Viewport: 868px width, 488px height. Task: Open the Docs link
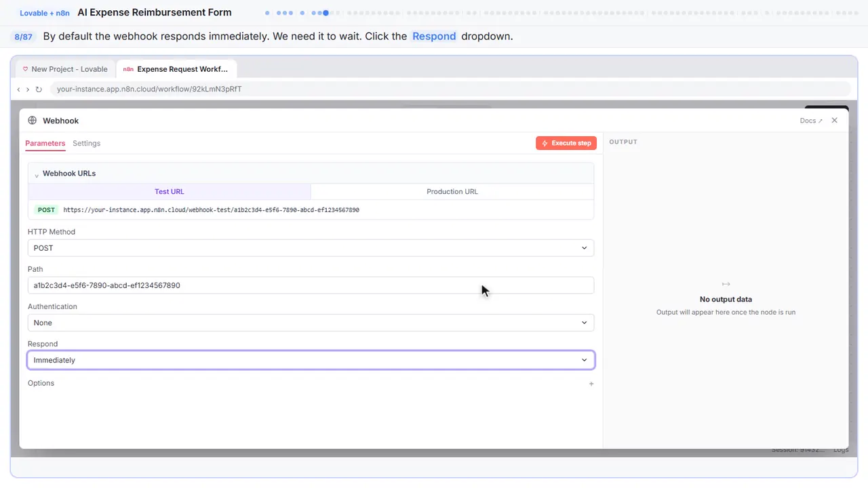pos(811,121)
